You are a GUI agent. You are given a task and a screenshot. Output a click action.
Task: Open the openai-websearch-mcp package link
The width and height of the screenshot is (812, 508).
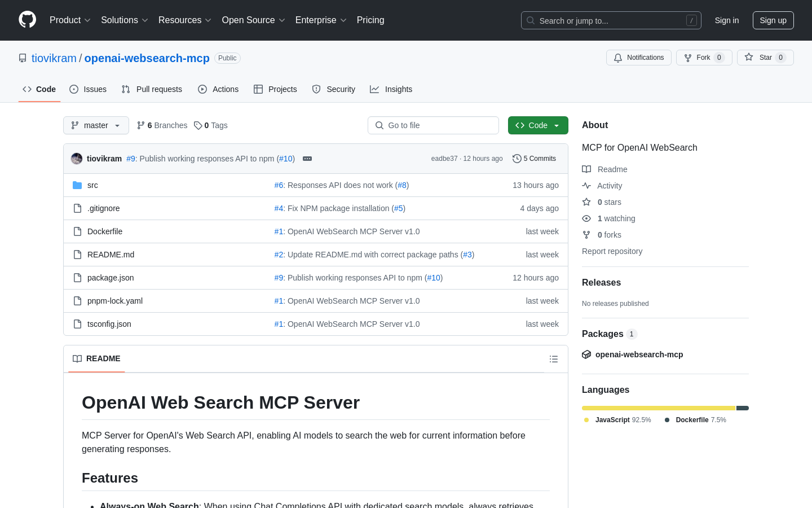tap(639, 354)
